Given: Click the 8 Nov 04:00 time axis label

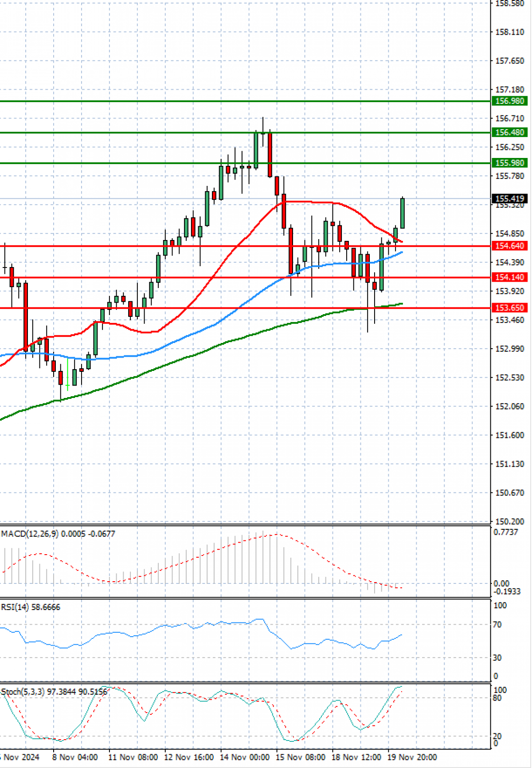Looking at the screenshot, I should click(x=75, y=757).
